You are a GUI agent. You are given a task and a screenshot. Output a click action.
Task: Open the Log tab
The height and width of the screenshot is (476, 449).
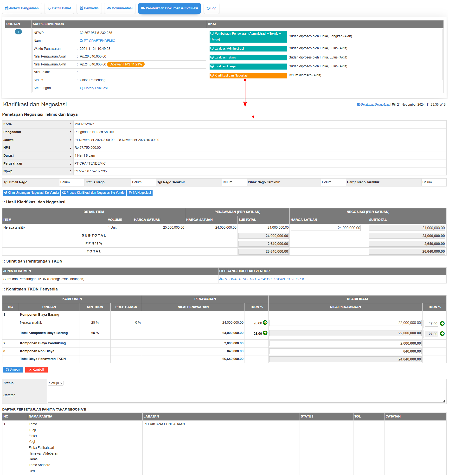point(212,8)
